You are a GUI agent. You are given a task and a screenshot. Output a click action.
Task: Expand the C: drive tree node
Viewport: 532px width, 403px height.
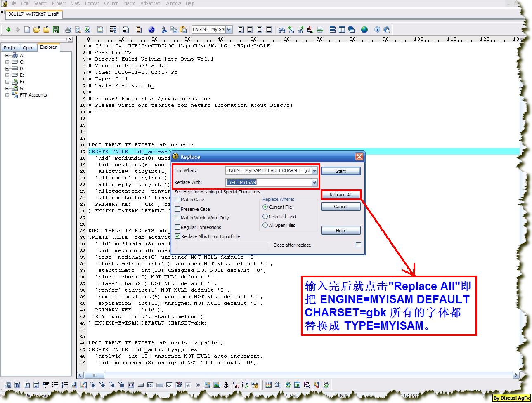(7, 62)
